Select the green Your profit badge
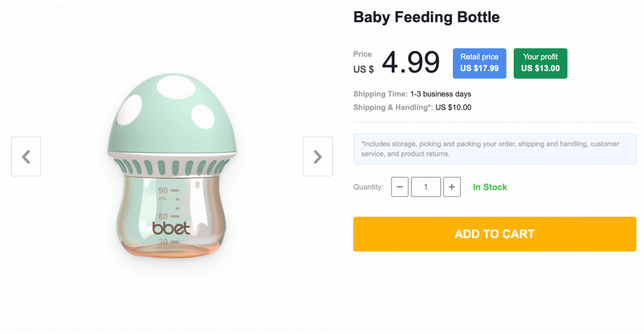The width and height of the screenshot is (644, 334). pyautogui.click(x=540, y=63)
